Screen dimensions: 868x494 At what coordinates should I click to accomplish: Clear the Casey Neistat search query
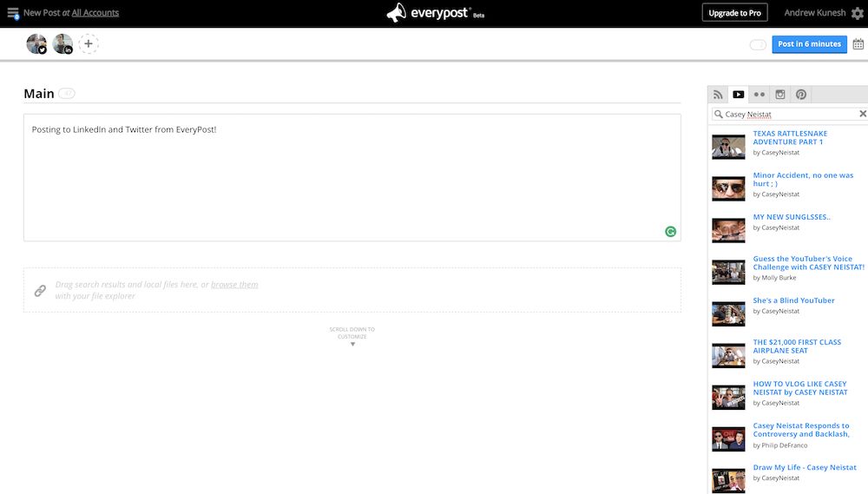click(863, 114)
